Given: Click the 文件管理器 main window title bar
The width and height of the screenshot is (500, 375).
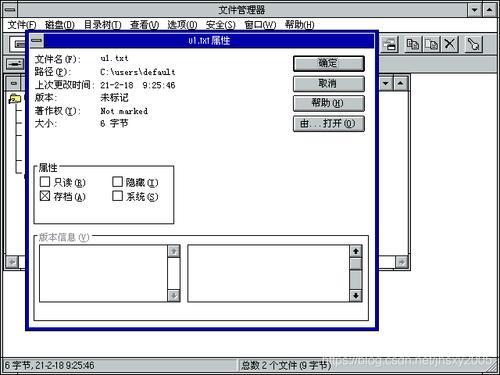Looking at the screenshot, I should (242, 10).
